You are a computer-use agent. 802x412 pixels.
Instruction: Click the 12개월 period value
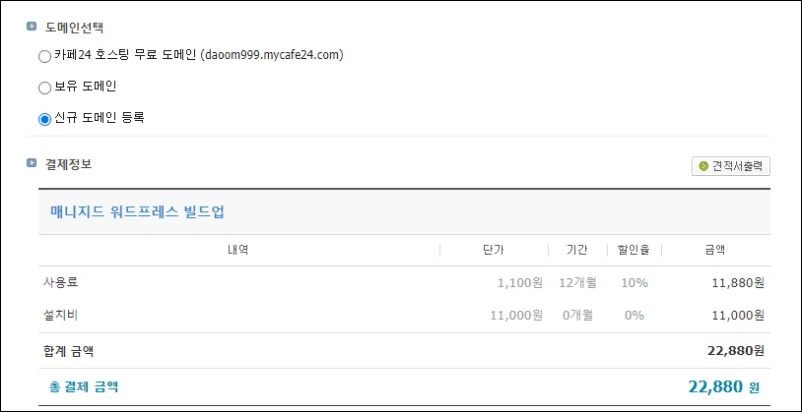pos(578,283)
